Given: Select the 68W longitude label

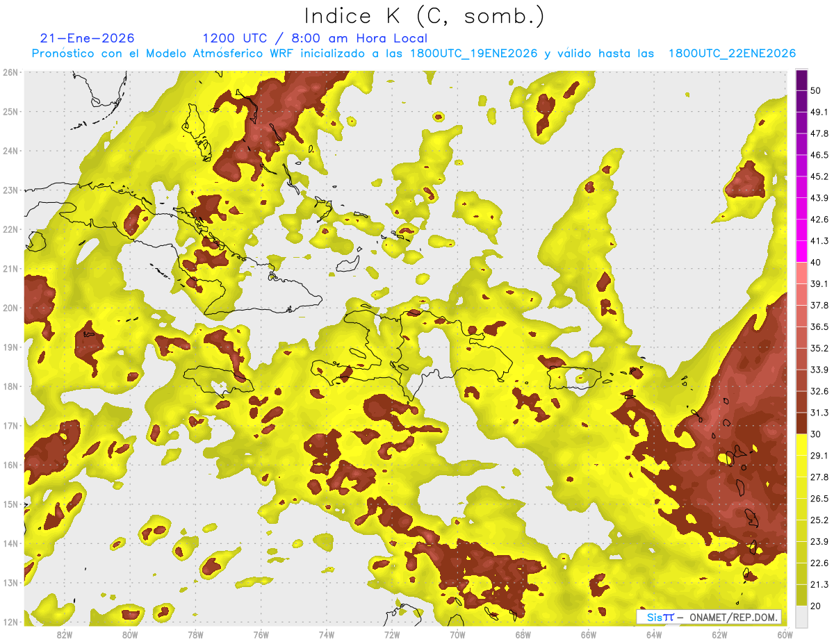Looking at the screenshot, I should pyautogui.click(x=523, y=634).
